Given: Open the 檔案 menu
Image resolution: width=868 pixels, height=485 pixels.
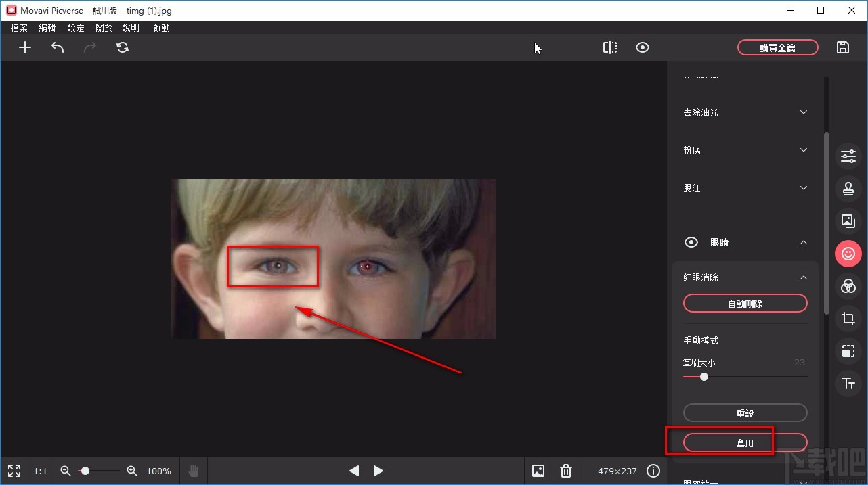Looking at the screenshot, I should (x=18, y=28).
